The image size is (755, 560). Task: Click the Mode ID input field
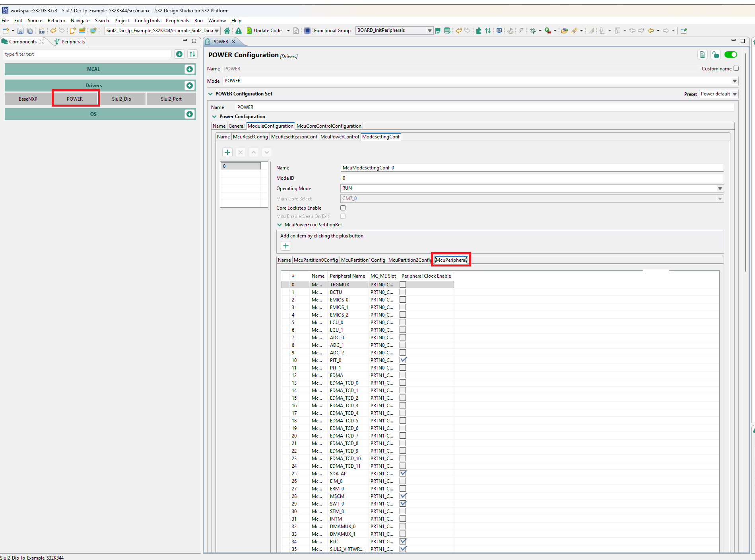(x=532, y=178)
